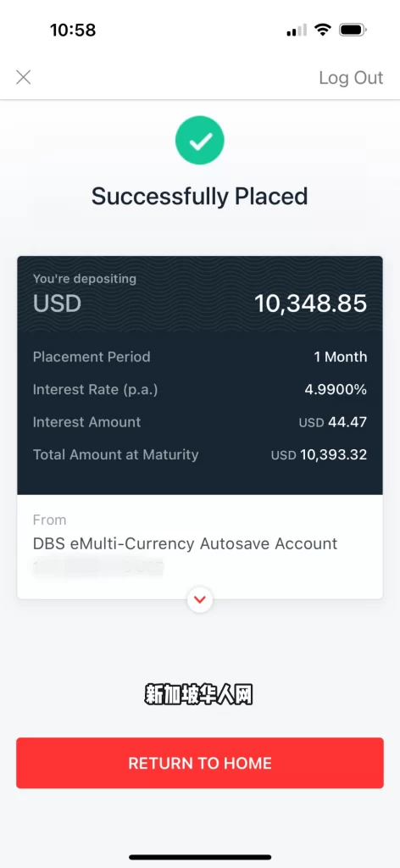The image size is (400, 868).
Task: Tap the battery indicator icon
Action: coord(353,30)
